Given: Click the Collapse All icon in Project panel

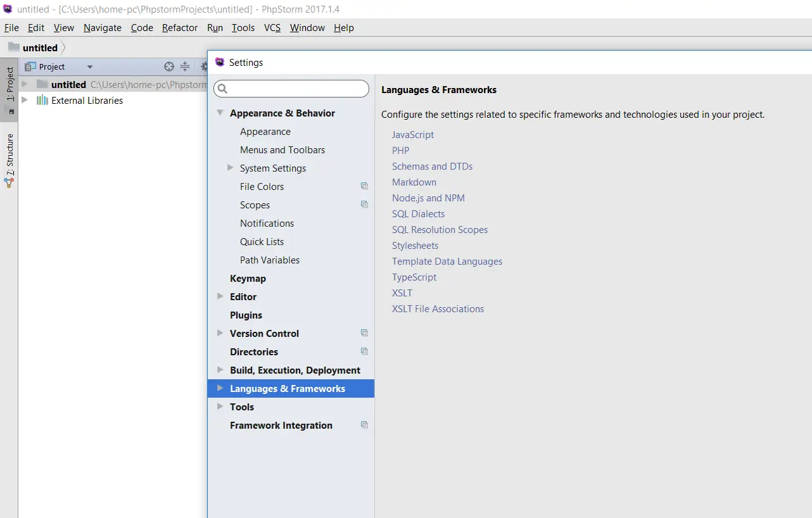Looking at the screenshot, I should tap(185, 66).
